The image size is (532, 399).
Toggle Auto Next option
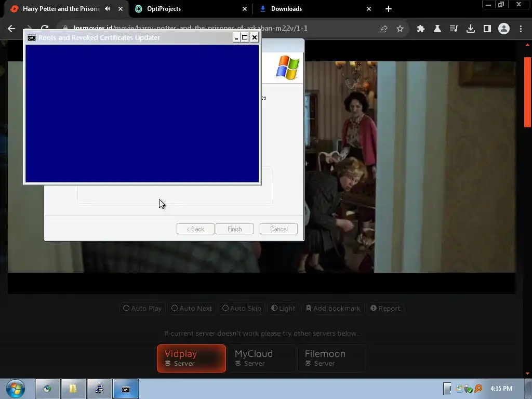tap(192, 309)
